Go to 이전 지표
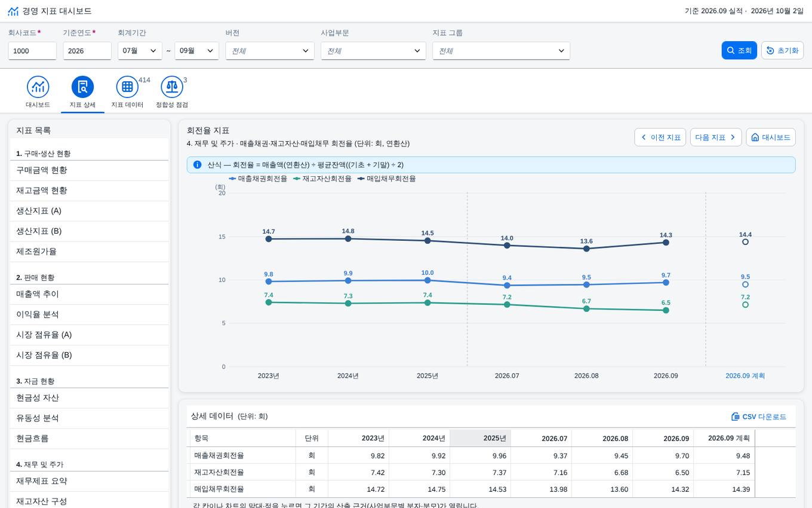 point(660,137)
